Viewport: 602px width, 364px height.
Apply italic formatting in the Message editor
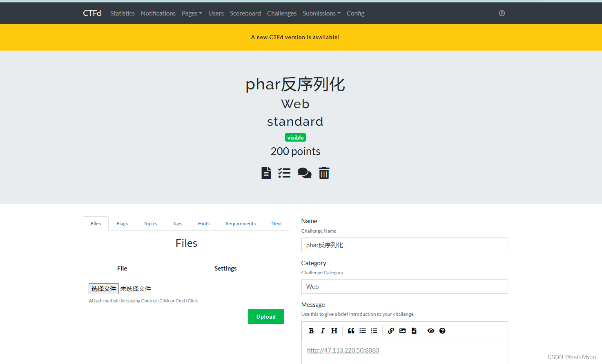click(323, 331)
